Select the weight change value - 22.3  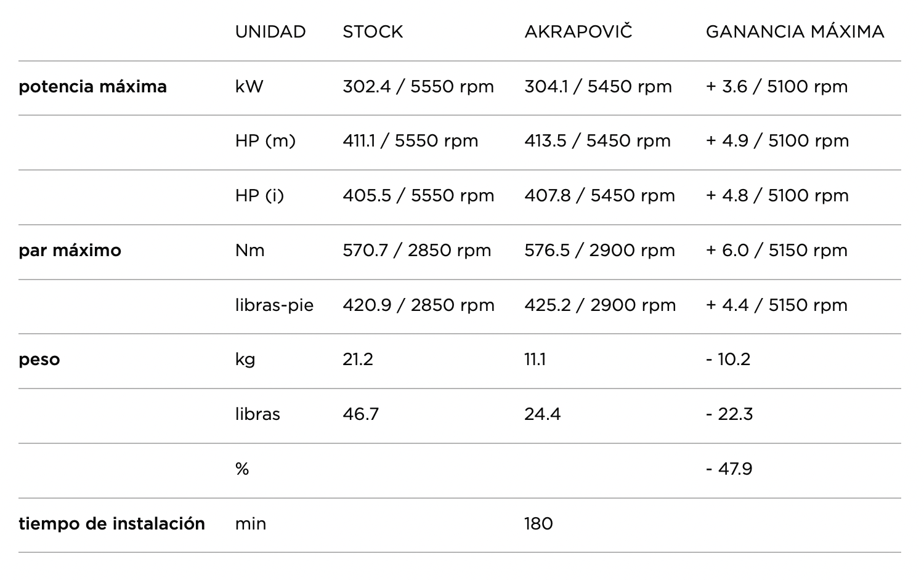pyautogui.click(x=729, y=414)
